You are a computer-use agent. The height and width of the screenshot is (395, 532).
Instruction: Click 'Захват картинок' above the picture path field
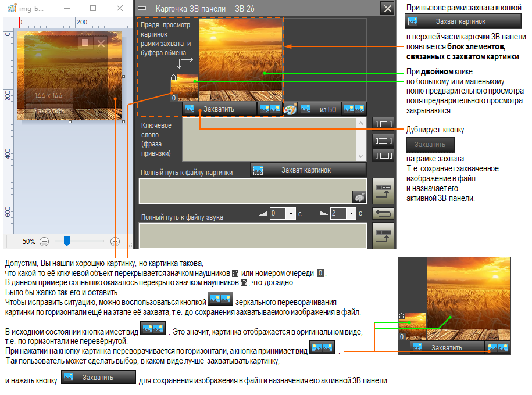pyautogui.click(x=308, y=170)
